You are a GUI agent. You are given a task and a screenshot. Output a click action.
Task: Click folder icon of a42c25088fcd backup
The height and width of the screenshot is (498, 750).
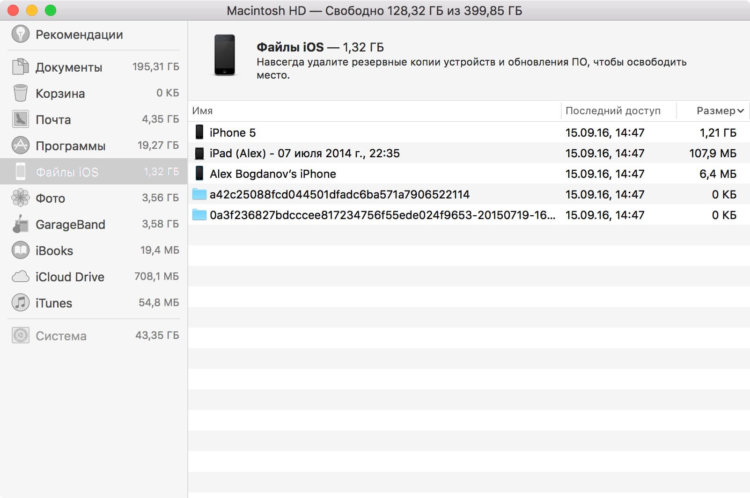pyautogui.click(x=199, y=194)
